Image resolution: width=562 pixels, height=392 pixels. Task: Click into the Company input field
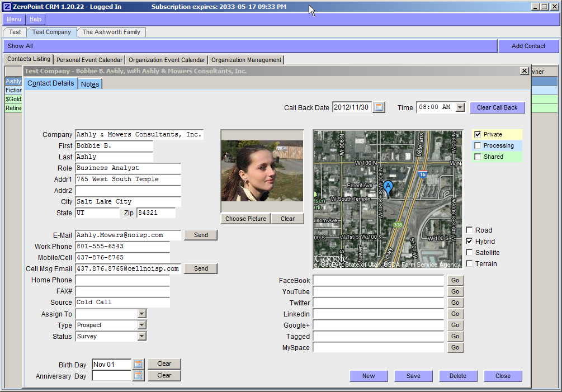[139, 134]
